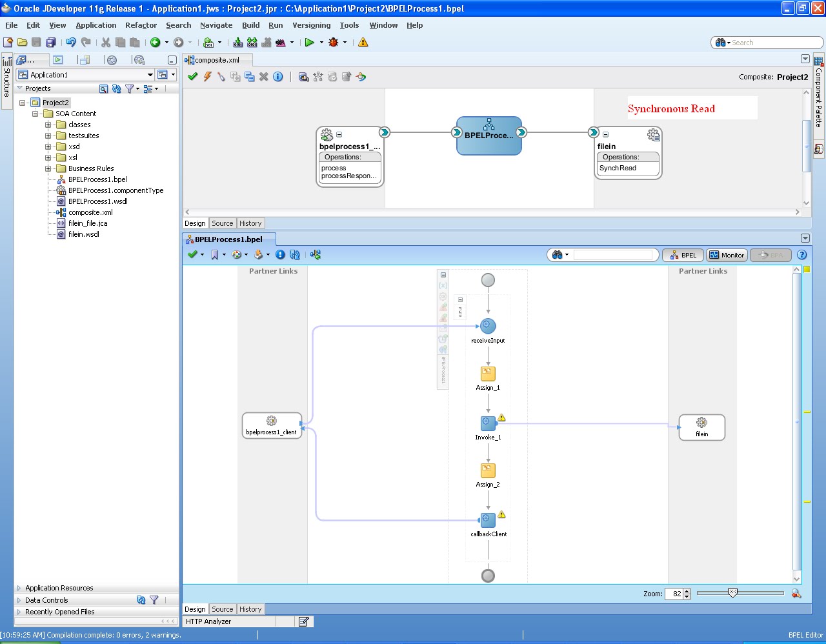Click the Monitor view button
826x644 pixels.
(727, 255)
